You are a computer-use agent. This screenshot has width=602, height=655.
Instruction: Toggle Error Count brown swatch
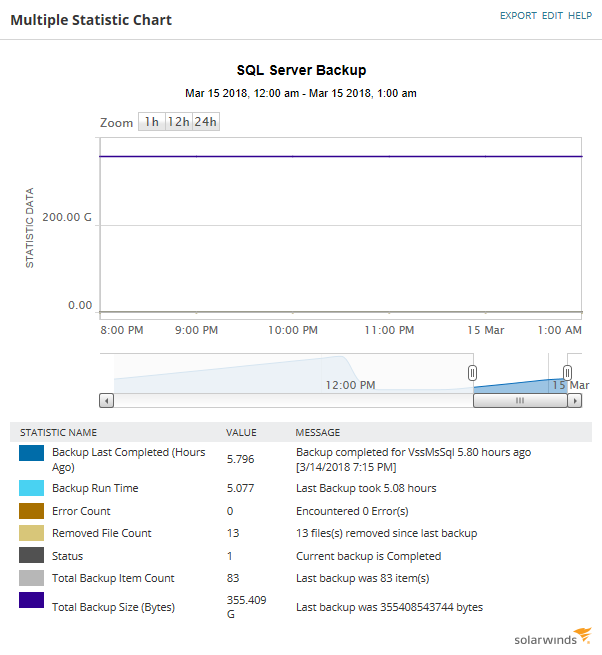pyautogui.click(x=31, y=511)
